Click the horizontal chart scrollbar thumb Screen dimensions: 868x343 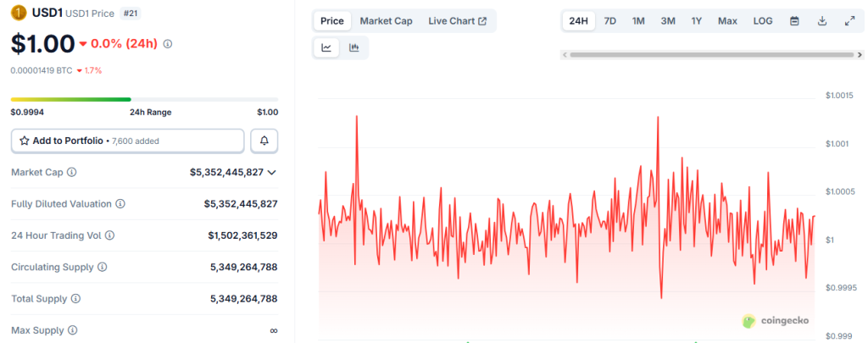click(x=712, y=55)
